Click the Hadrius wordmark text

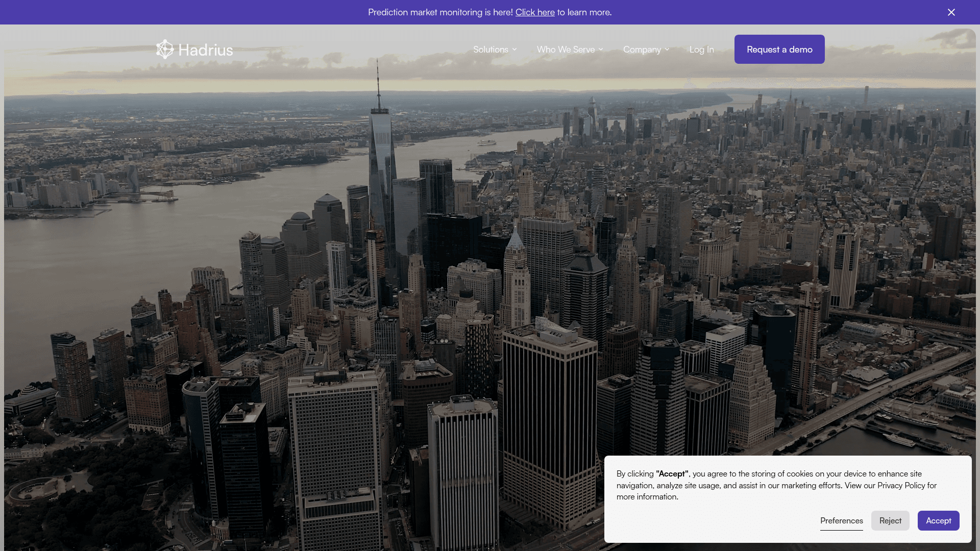206,50
